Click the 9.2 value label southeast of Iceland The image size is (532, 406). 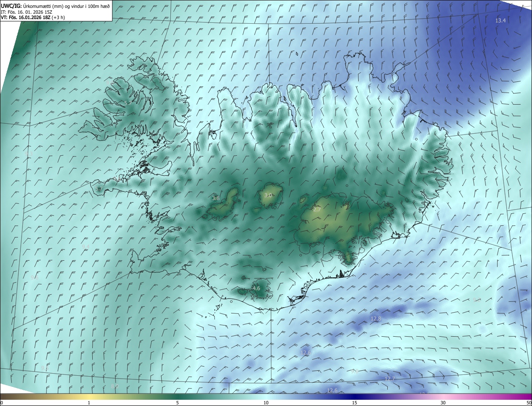pos(477,300)
